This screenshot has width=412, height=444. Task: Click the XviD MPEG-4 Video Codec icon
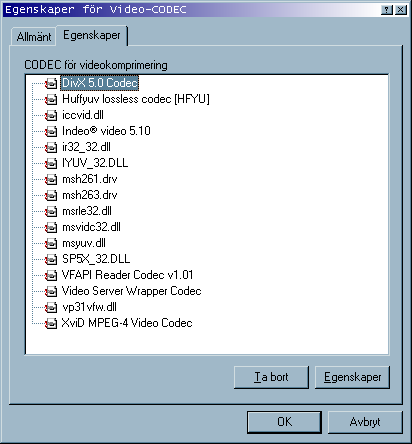(x=51, y=323)
